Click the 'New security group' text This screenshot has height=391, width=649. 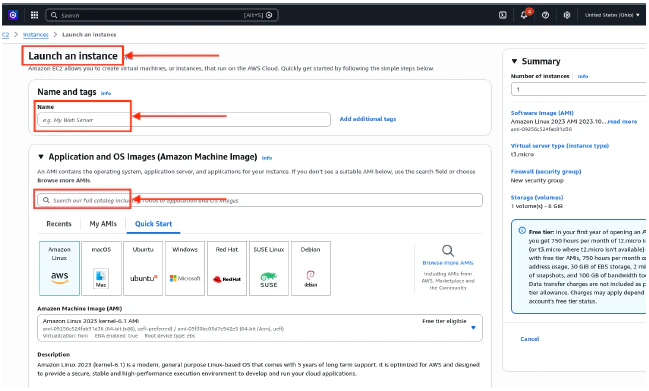coord(537,180)
